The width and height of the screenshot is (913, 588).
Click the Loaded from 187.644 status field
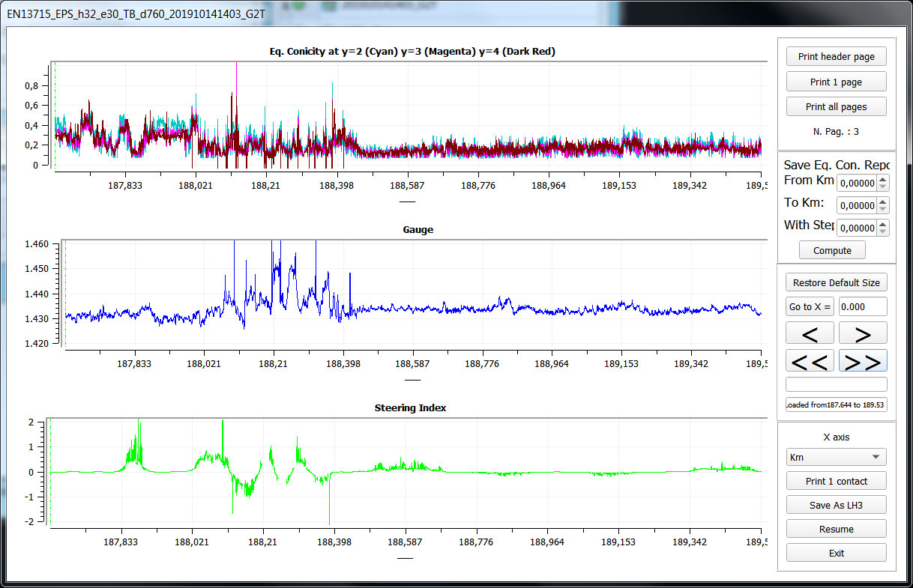tap(836, 404)
